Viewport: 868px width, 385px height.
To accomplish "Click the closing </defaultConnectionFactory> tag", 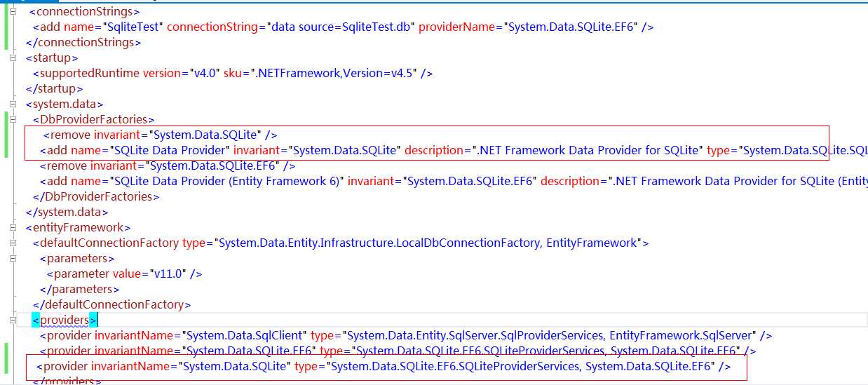I will click(112, 304).
